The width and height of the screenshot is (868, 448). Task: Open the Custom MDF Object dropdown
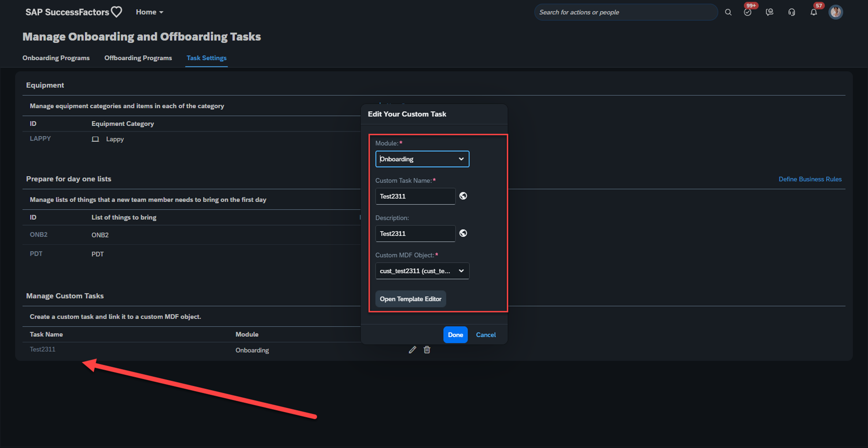click(x=422, y=271)
